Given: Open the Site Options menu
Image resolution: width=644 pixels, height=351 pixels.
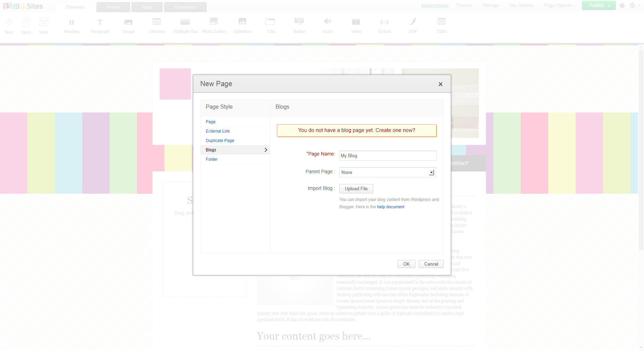Looking at the screenshot, I should point(523,6).
